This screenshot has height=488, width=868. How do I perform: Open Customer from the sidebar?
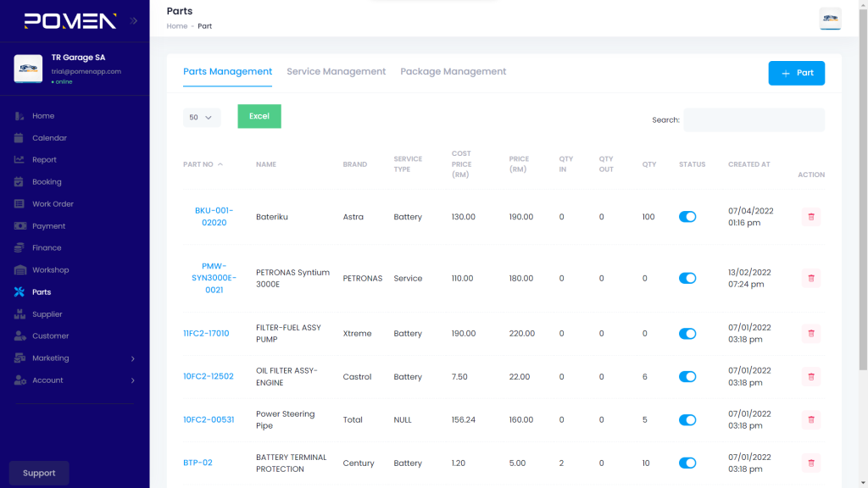click(x=50, y=335)
